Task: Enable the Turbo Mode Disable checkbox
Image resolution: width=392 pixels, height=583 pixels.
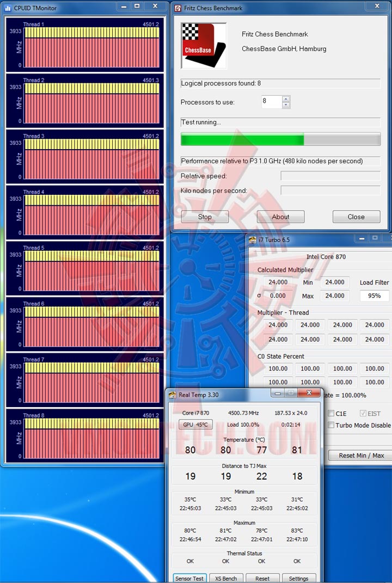Action: point(331,425)
